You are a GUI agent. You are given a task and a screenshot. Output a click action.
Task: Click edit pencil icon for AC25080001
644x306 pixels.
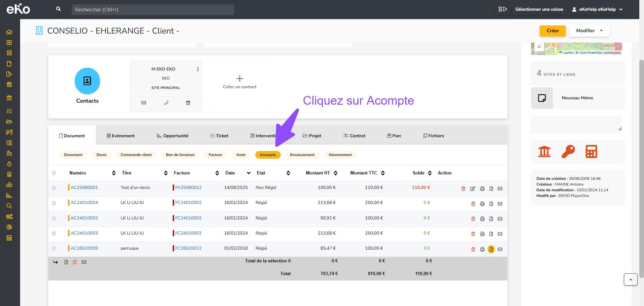472,189
